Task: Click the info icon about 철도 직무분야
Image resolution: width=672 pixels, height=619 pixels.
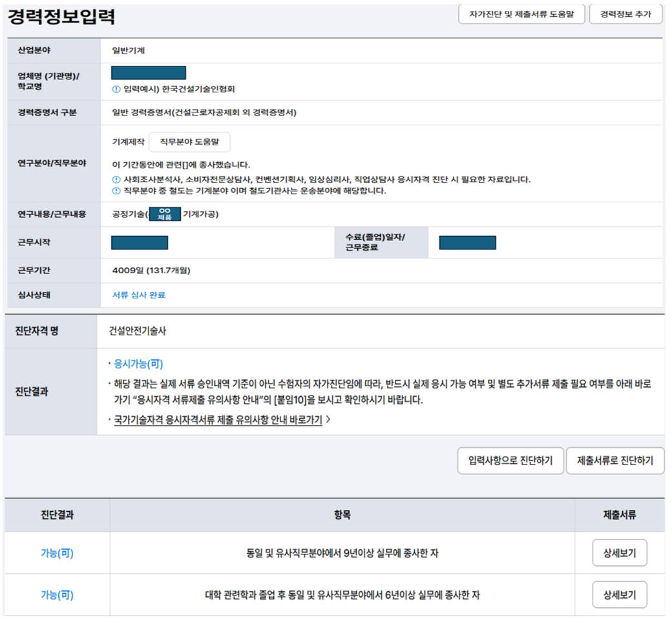Action: pyautogui.click(x=116, y=188)
